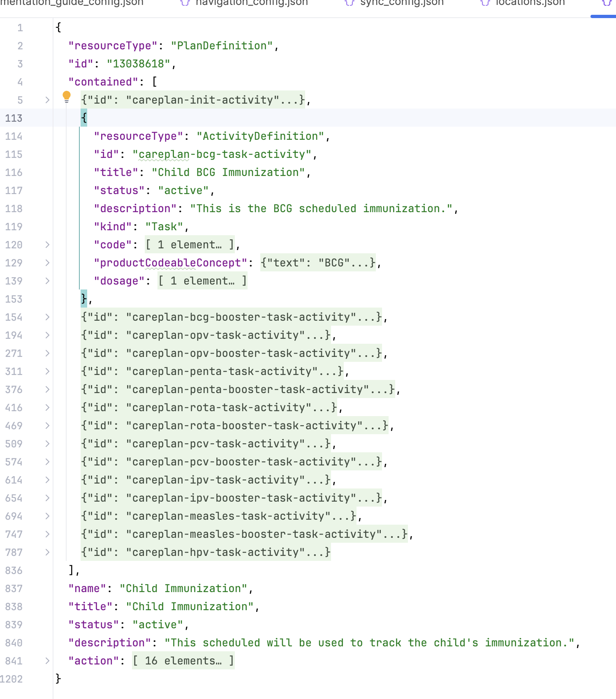Click the highlighted closing brace on line 153
The height and width of the screenshot is (699, 616).
(x=84, y=299)
